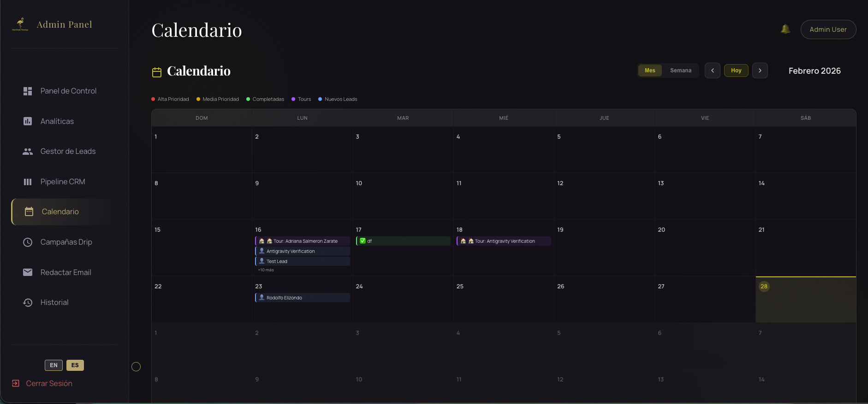This screenshot has width=868, height=404.
Task: Click 'Admin Panel' sidebar title
Action: click(x=64, y=24)
